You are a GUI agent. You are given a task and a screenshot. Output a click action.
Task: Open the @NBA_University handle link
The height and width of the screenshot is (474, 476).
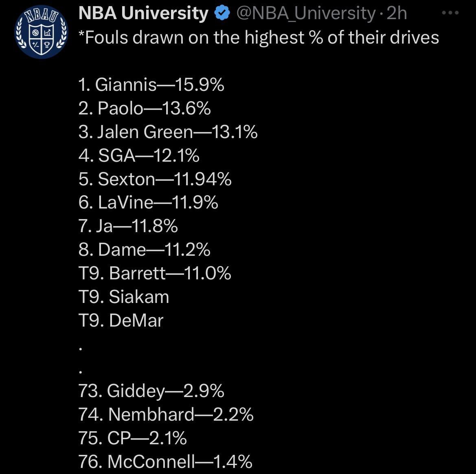tap(305, 13)
